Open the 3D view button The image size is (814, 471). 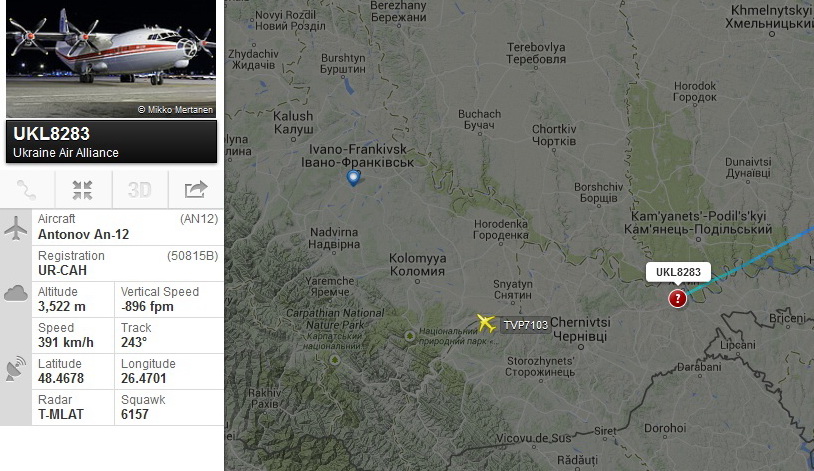(x=140, y=190)
